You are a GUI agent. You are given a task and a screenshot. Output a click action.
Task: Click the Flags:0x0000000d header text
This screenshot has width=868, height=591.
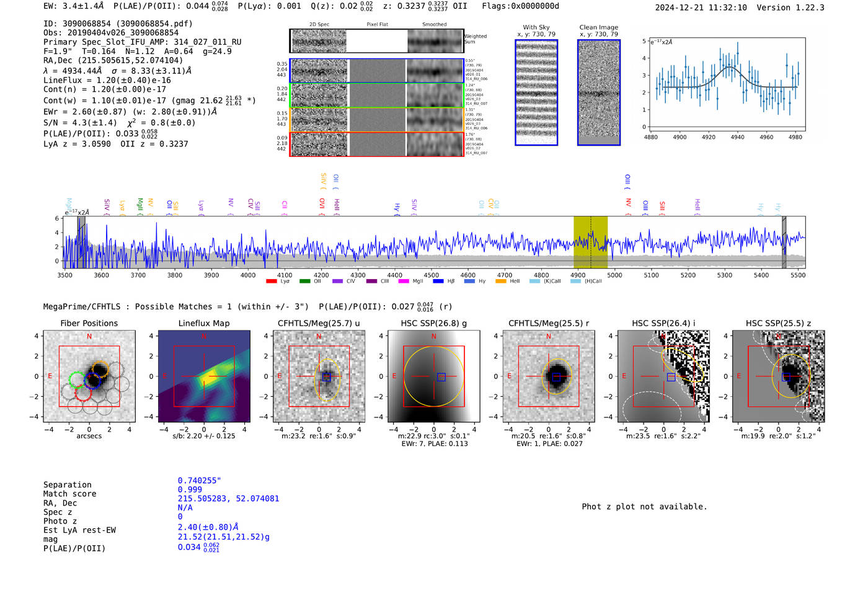tap(521, 6)
